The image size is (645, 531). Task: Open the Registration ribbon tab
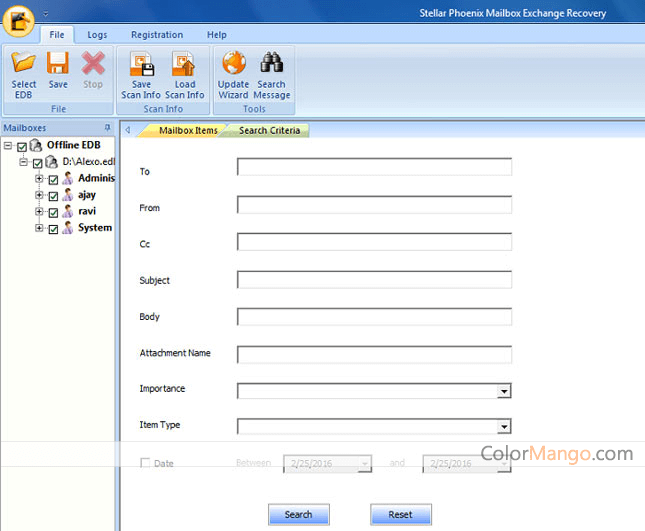[157, 35]
